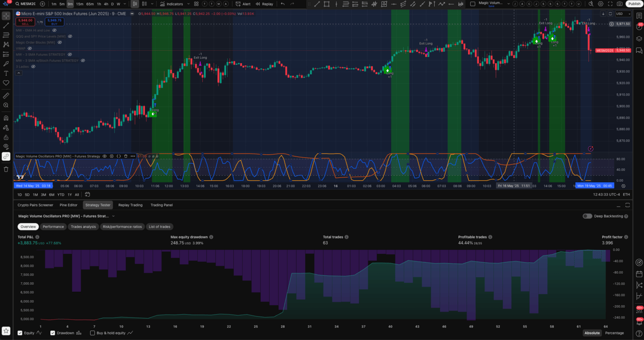The image size is (644, 340).
Task: Open List of trades tab
Action: pos(160,227)
